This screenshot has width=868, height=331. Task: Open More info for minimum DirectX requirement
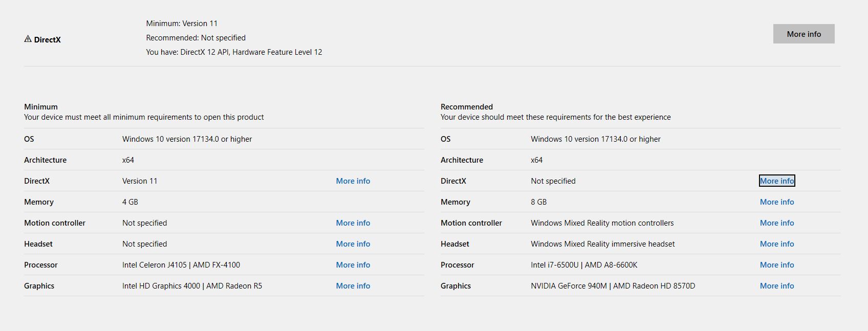tap(353, 181)
